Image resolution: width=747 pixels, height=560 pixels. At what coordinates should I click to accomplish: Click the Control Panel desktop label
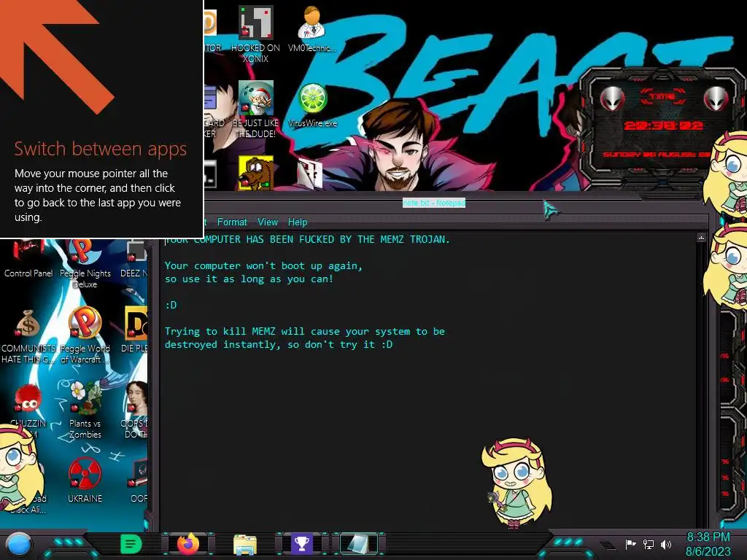pyautogui.click(x=28, y=273)
